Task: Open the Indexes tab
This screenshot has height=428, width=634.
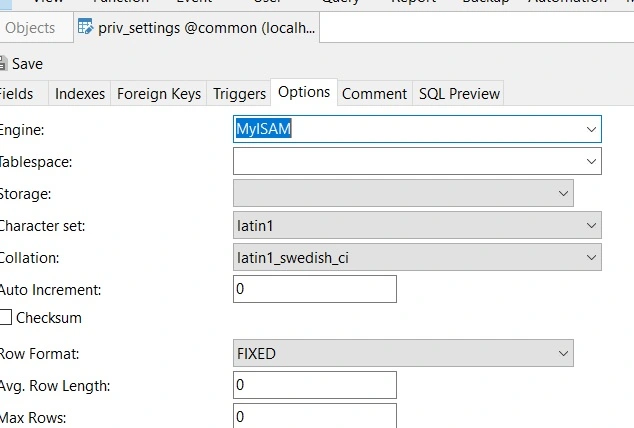Action: [x=80, y=94]
